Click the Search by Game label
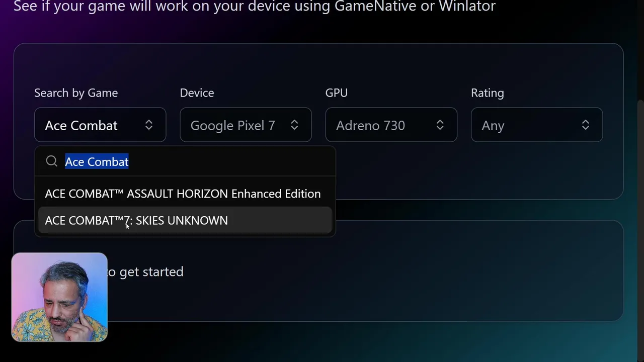Screen dimensions: 644x362 tap(76, 93)
